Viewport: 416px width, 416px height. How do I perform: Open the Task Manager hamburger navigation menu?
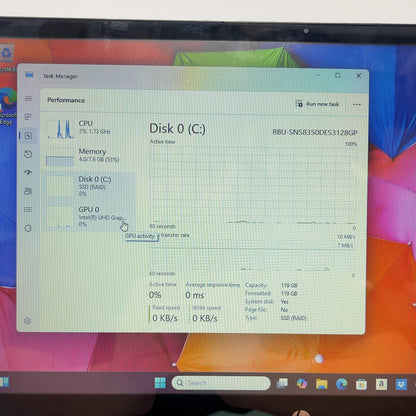[x=28, y=98]
